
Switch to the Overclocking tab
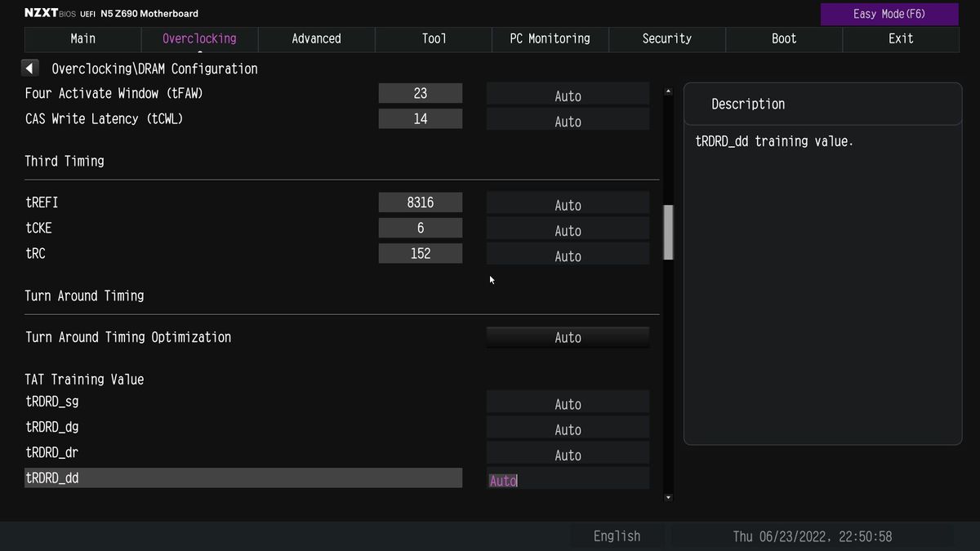[199, 38]
